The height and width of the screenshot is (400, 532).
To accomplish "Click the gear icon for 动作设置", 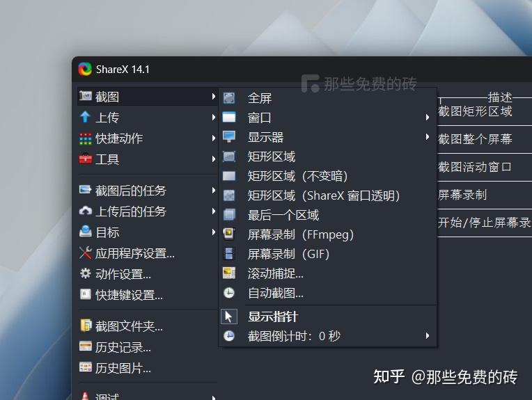I will pos(85,273).
